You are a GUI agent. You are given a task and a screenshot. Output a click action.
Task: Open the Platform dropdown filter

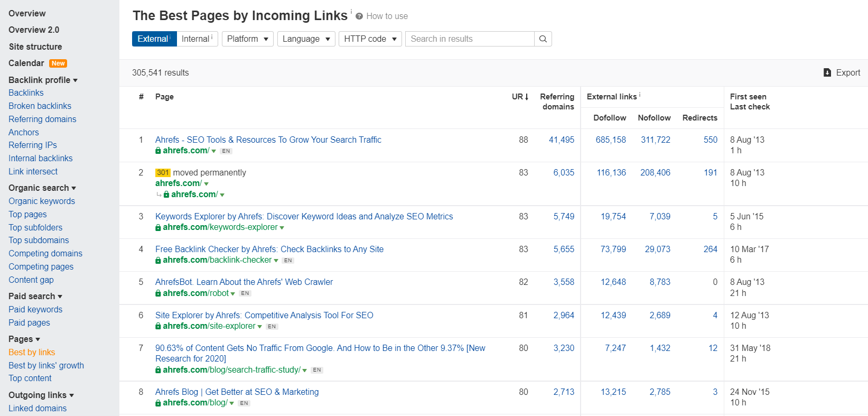(x=247, y=39)
